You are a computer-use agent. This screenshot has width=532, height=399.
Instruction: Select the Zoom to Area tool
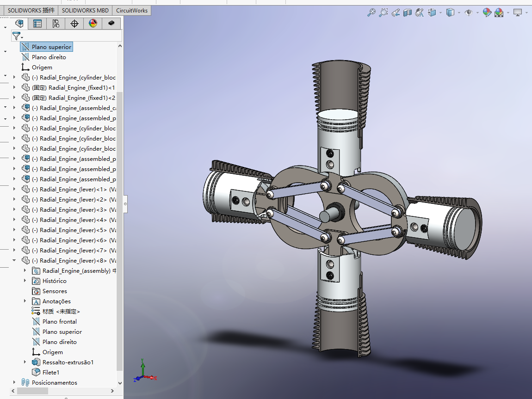point(384,13)
